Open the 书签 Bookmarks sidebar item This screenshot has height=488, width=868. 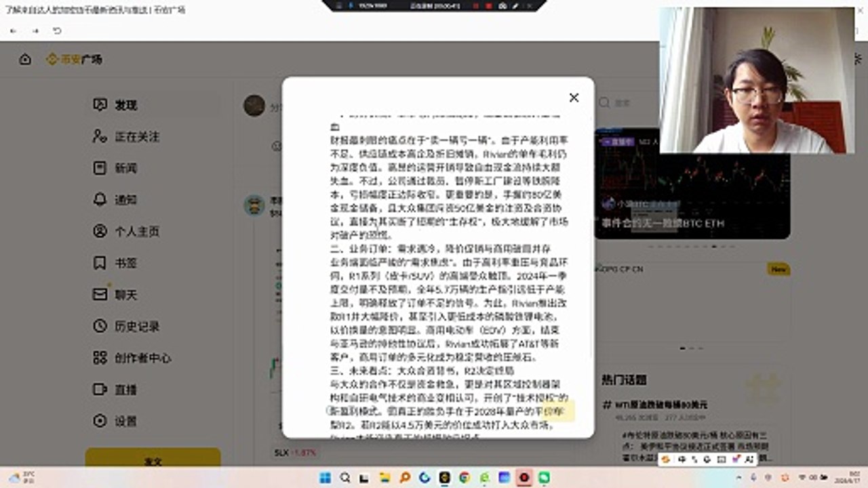tap(154, 263)
